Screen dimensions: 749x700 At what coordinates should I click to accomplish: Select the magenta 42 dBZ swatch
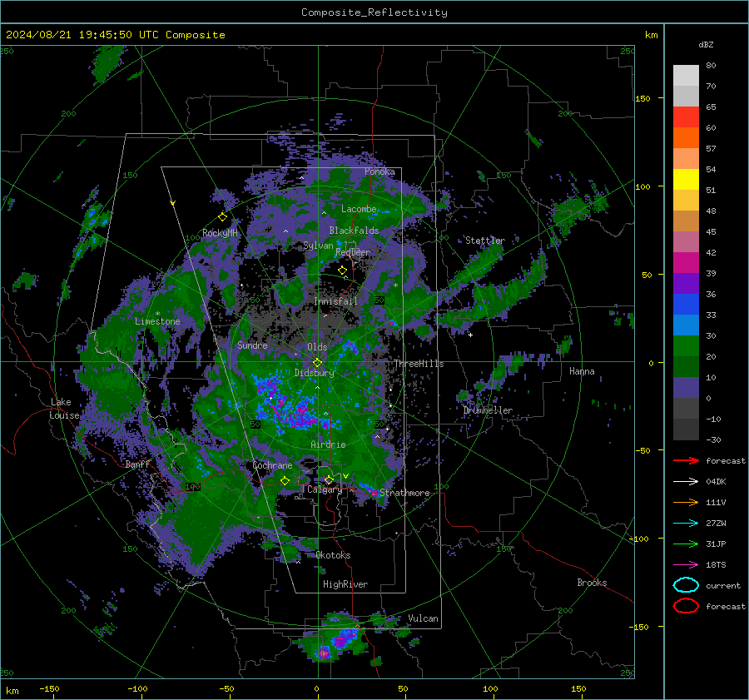686,263
